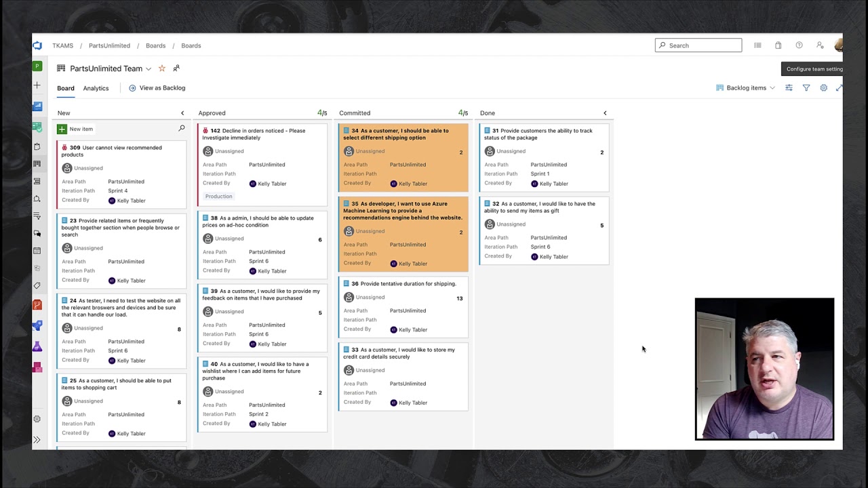Viewport: 868px width, 488px height.
Task: Expand the sidebar with the double-chevron icon
Action: 37,440
